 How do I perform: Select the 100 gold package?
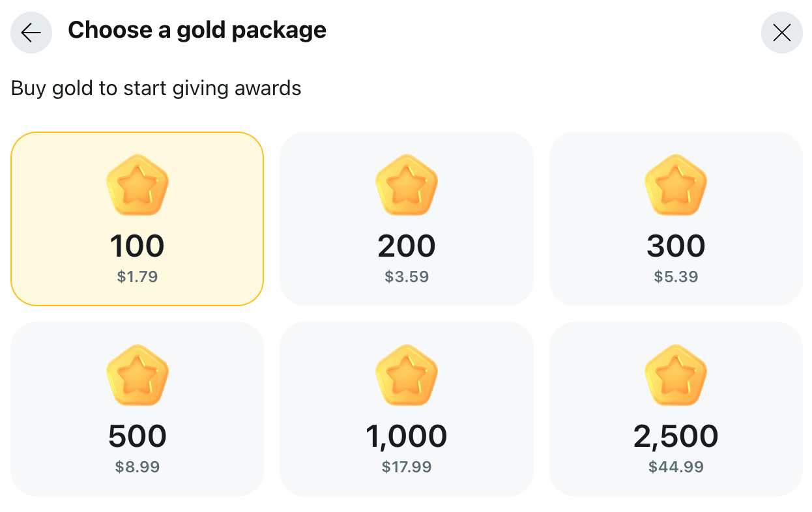(x=138, y=219)
